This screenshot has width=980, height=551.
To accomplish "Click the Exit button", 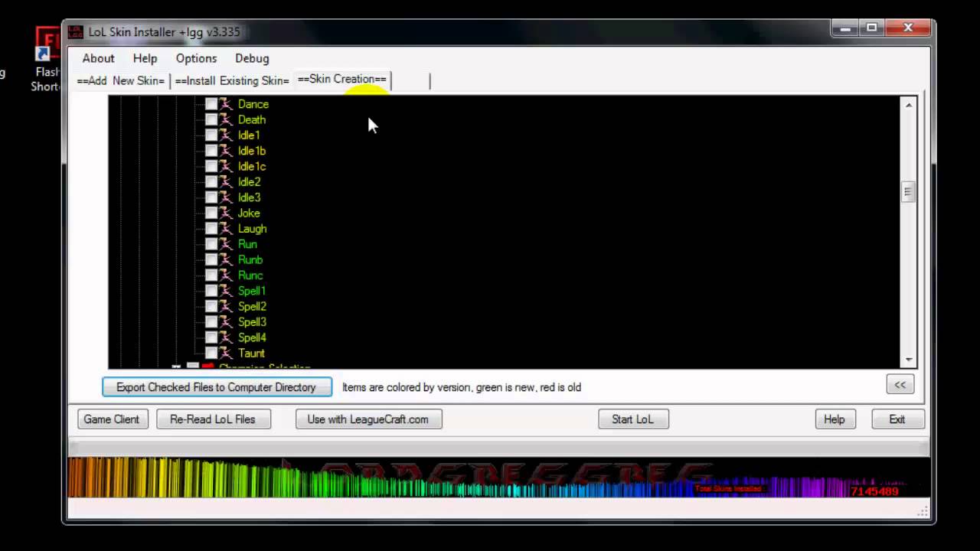I will [897, 419].
